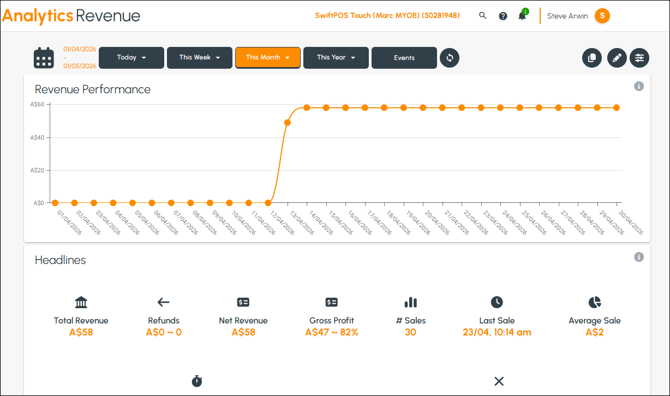Click the Analytics Revenue logo
This screenshot has width=670, height=396.
click(71, 16)
